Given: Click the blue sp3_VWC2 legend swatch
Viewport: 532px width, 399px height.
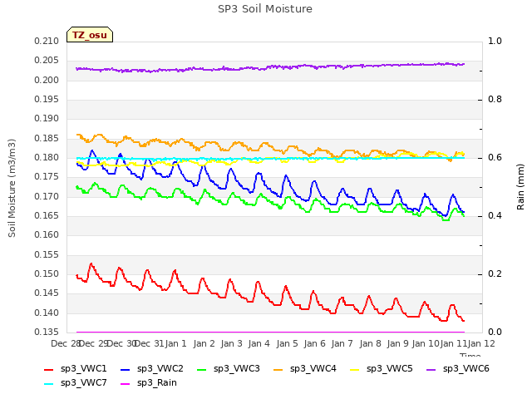Looking at the screenshot, I should [126, 370].
